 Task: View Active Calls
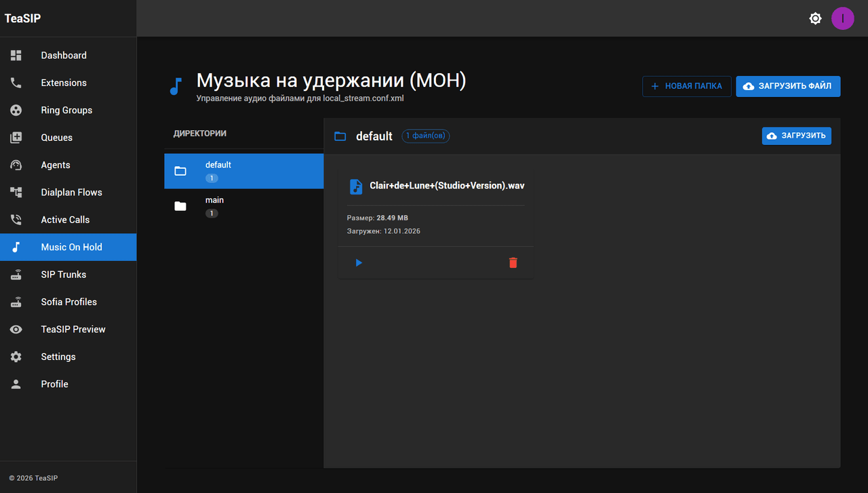pyautogui.click(x=68, y=220)
